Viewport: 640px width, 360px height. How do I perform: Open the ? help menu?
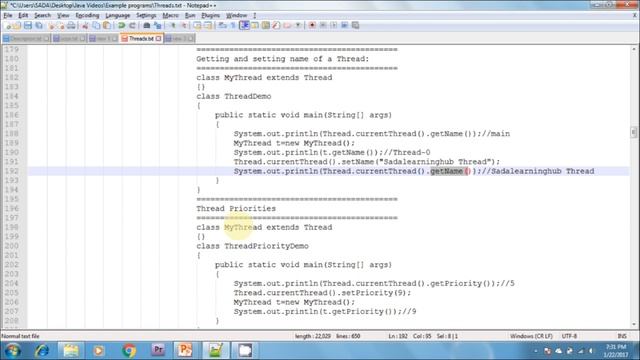click(x=255, y=15)
